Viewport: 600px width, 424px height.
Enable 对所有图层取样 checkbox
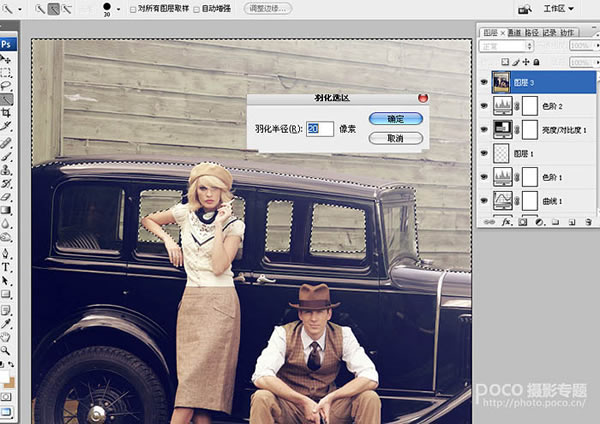133,8
